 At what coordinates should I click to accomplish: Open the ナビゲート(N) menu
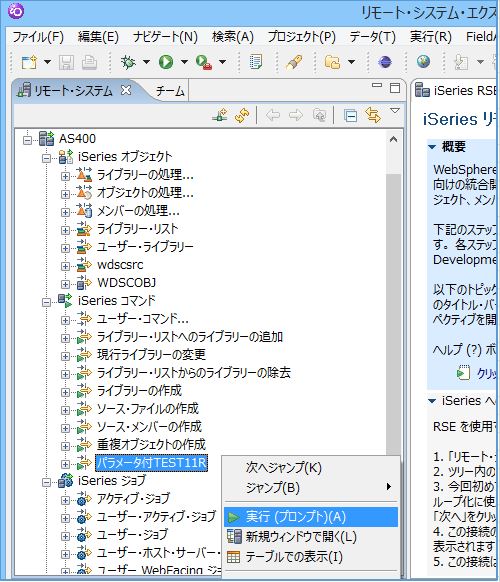point(165,37)
